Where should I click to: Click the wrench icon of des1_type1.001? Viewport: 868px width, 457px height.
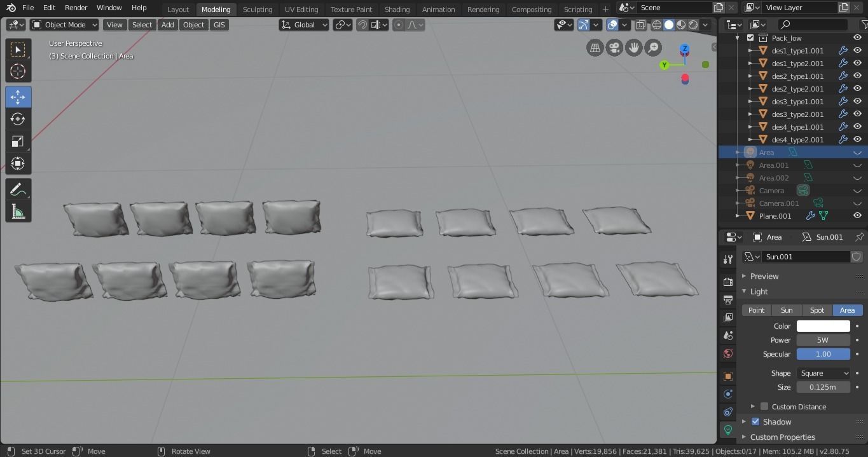[x=843, y=51]
